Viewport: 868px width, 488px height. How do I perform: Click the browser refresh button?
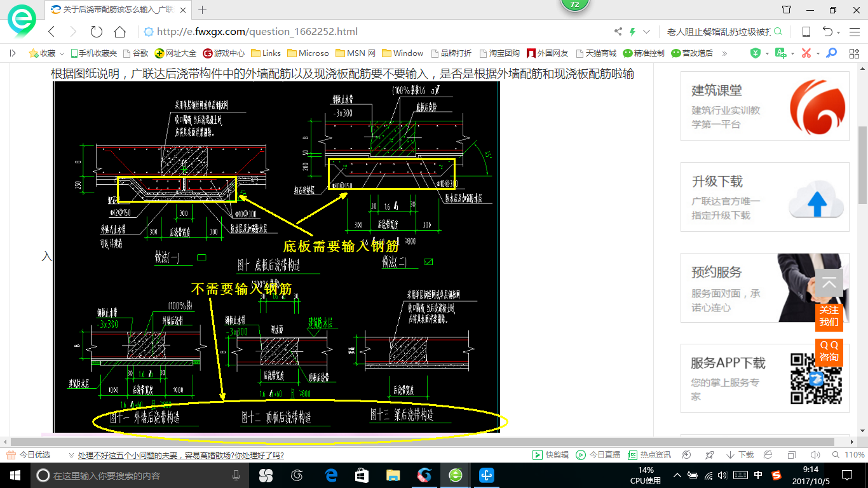pyautogui.click(x=96, y=32)
